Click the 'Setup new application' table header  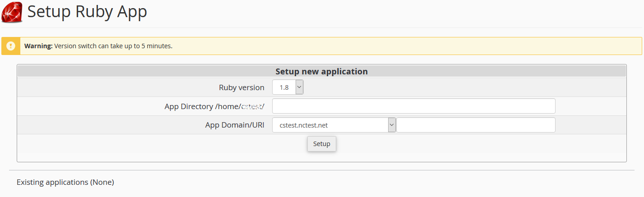coord(322,71)
